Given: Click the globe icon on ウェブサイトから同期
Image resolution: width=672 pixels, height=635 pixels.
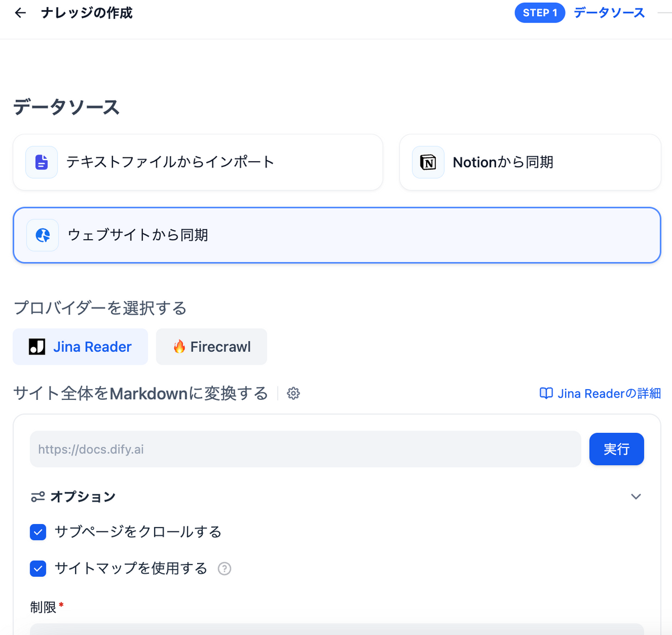Looking at the screenshot, I should pos(43,235).
